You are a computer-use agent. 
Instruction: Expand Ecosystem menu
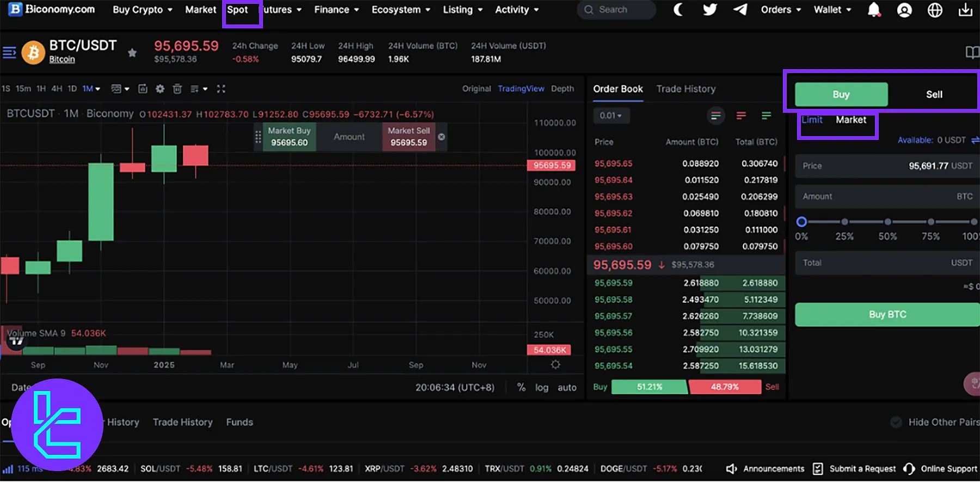click(401, 10)
